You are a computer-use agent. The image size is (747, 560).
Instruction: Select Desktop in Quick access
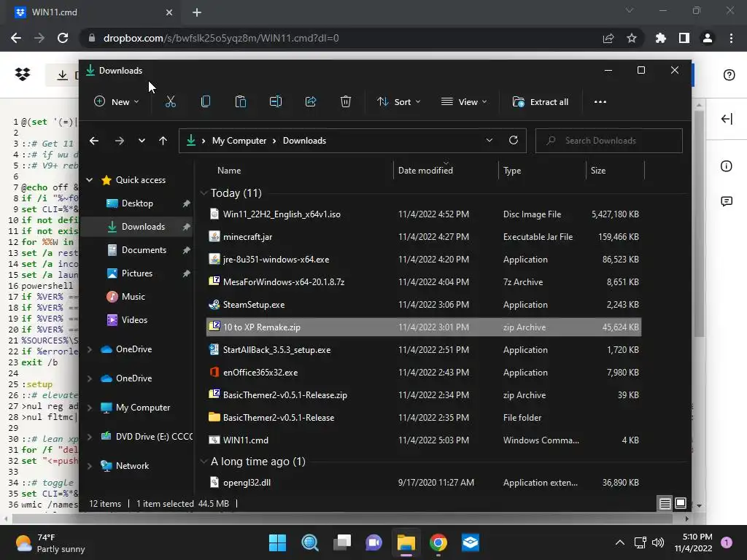coord(137,203)
